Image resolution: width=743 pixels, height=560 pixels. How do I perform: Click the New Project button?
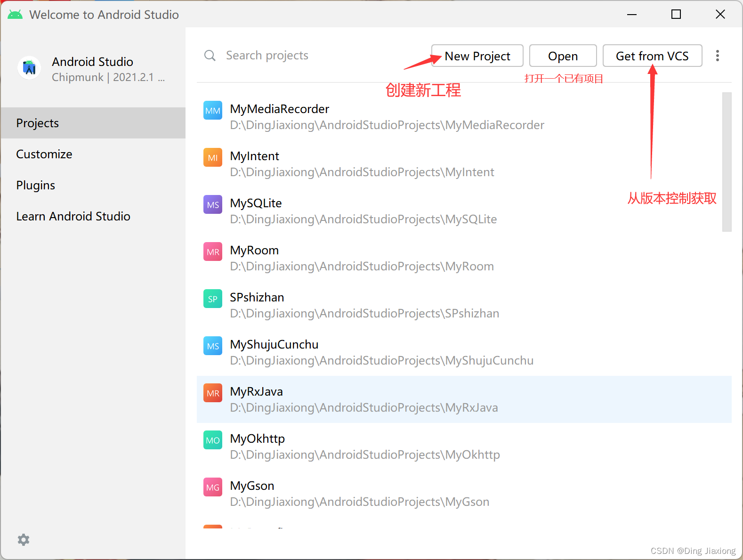click(x=477, y=56)
